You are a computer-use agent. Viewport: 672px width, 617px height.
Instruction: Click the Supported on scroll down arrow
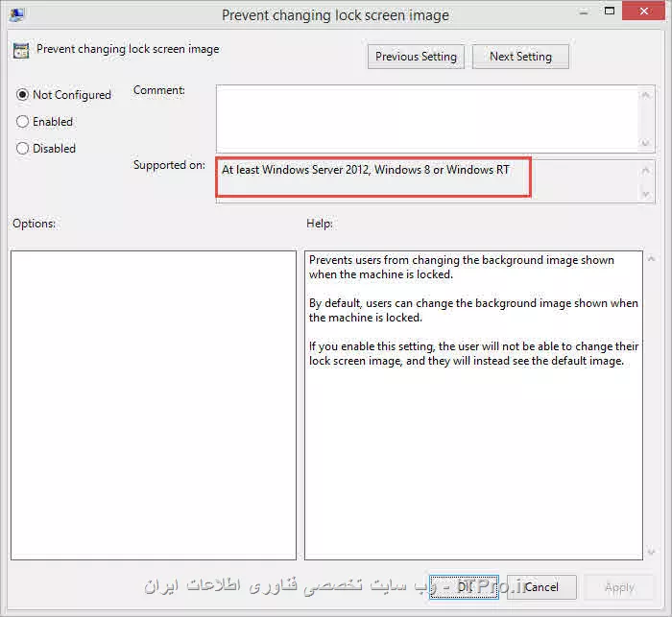tap(646, 194)
